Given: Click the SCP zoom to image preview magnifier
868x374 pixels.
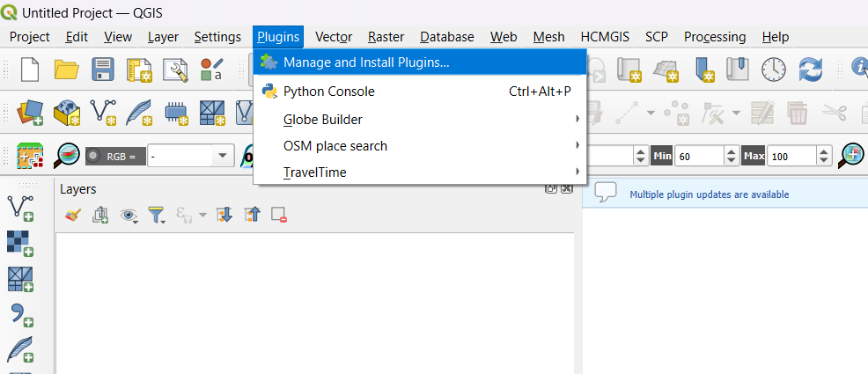Looking at the screenshot, I should coord(67,156).
